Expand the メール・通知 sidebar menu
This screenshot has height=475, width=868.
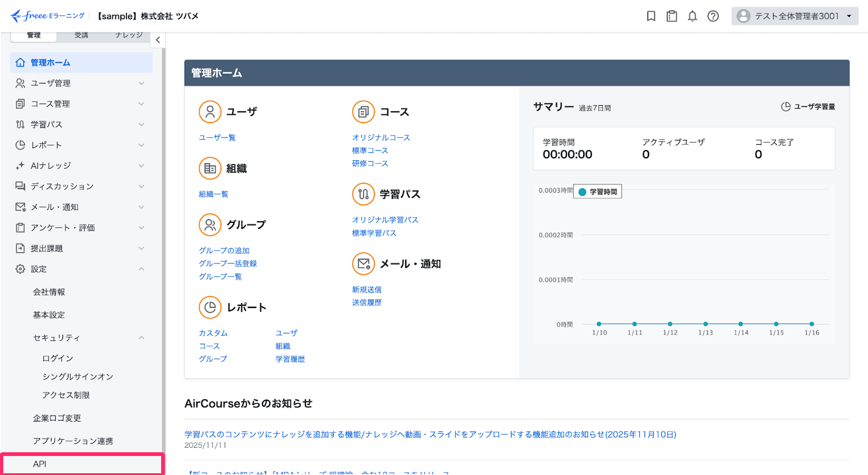tap(81, 207)
